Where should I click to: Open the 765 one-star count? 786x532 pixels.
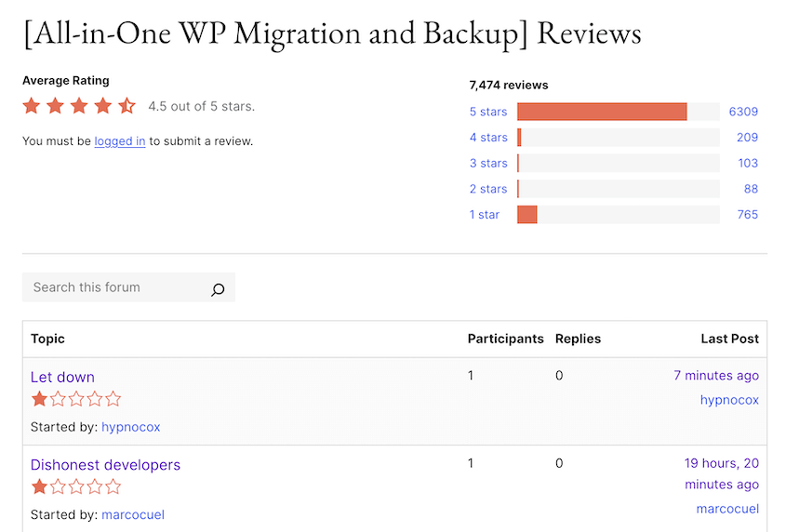pyautogui.click(x=748, y=215)
